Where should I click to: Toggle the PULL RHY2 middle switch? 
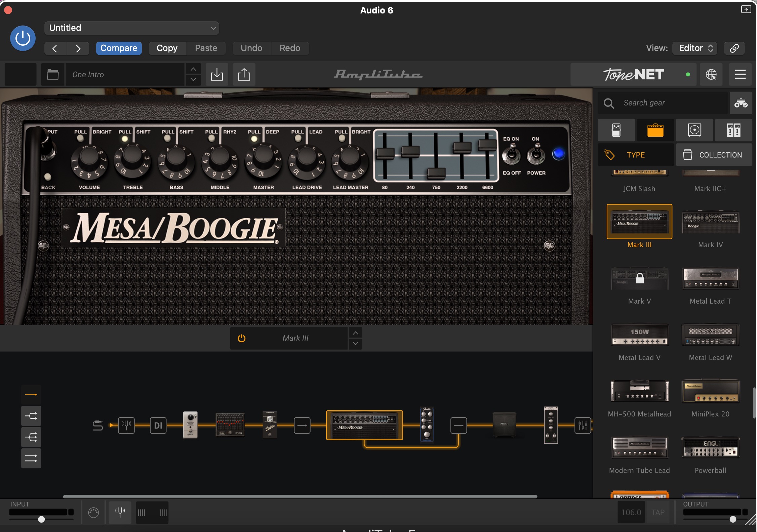coord(211,138)
